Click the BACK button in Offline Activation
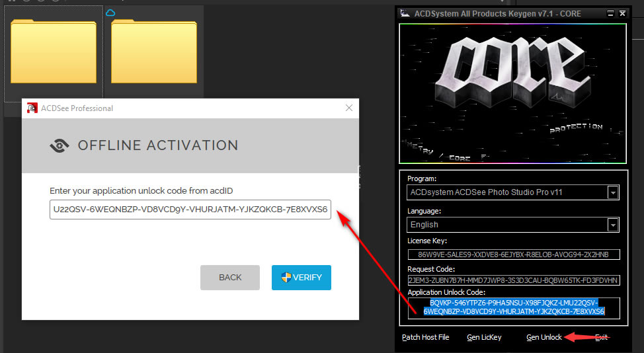Screen dimensions: 644x353 (x=230, y=278)
